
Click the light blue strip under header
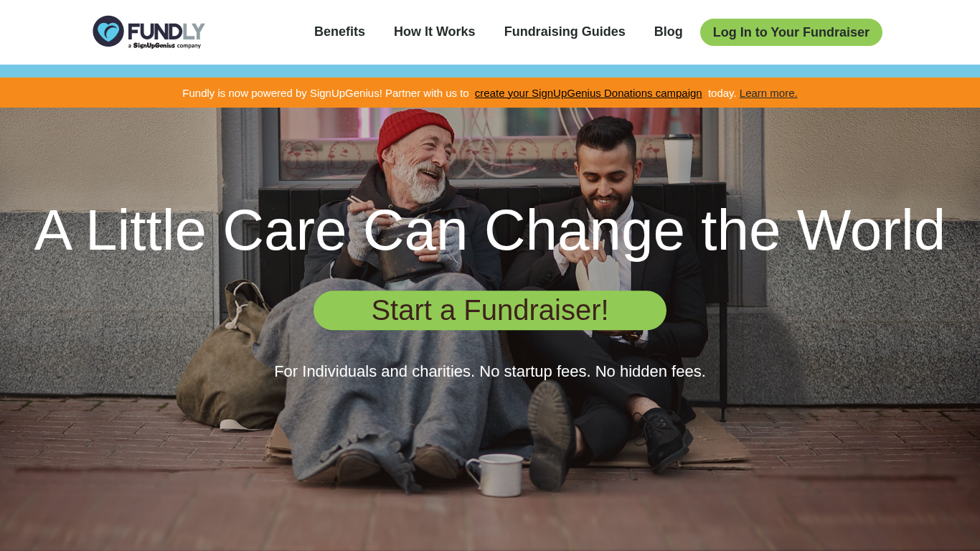click(490, 71)
